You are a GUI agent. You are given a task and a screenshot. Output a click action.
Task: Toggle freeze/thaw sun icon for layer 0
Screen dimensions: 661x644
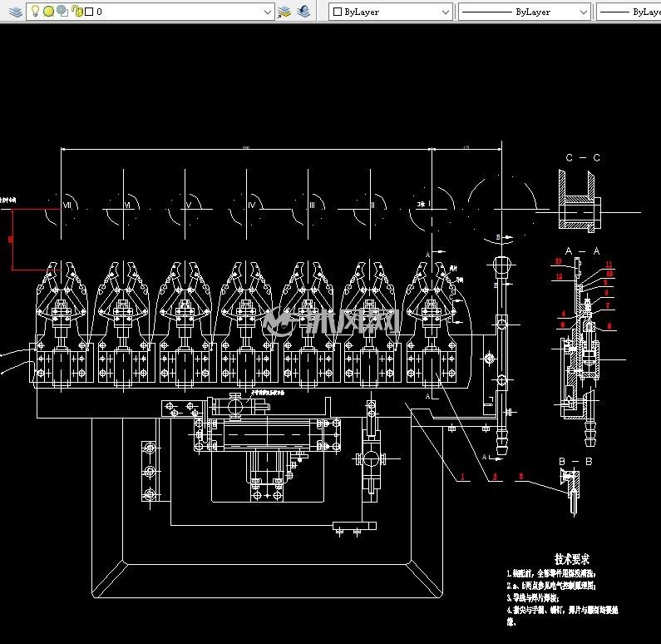(x=48, y=12)
